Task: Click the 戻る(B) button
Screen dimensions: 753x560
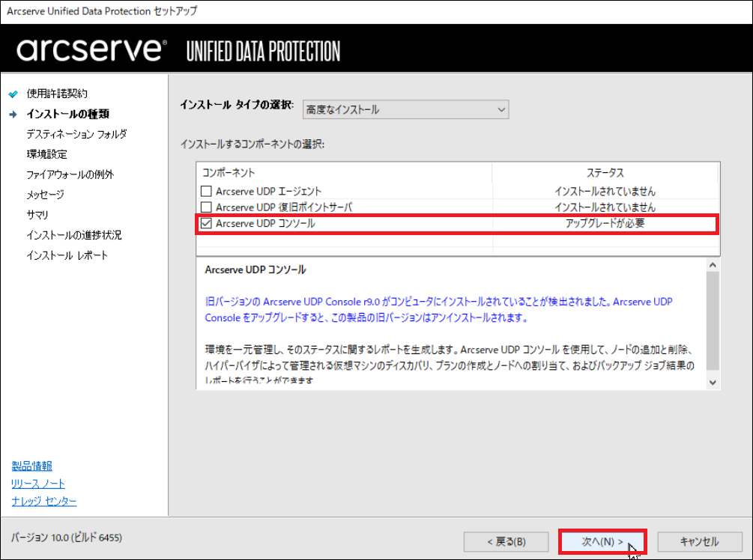Action: pyautogui.click(x=506, y=542)
